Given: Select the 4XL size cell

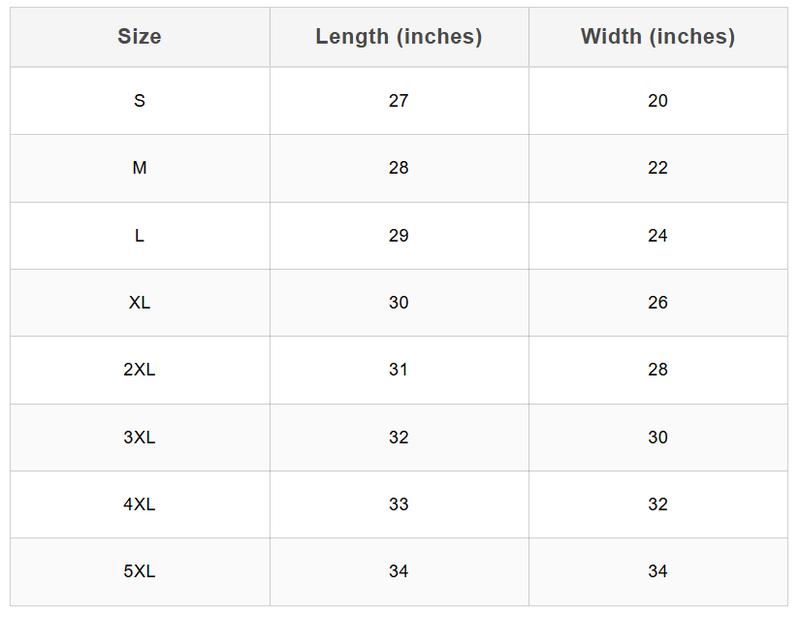Looking at the screenshot, I should (x=139, y=505).
